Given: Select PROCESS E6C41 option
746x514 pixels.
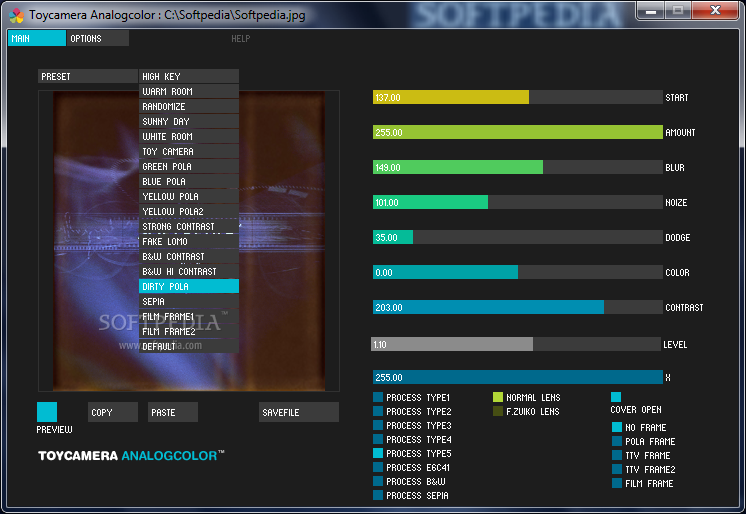Looking at the screenshot, I should tap(378, 467).
